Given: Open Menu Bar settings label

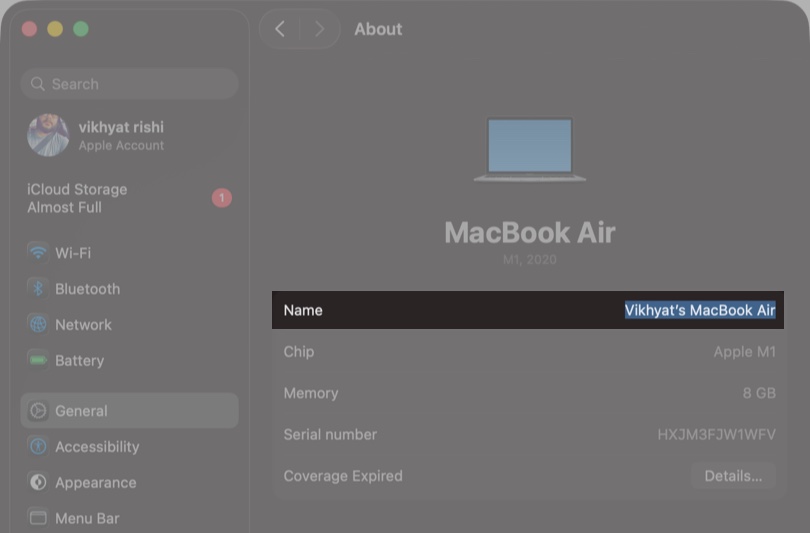Looking at the screenshot, I should pyautogui.click(x=87, y=518).
